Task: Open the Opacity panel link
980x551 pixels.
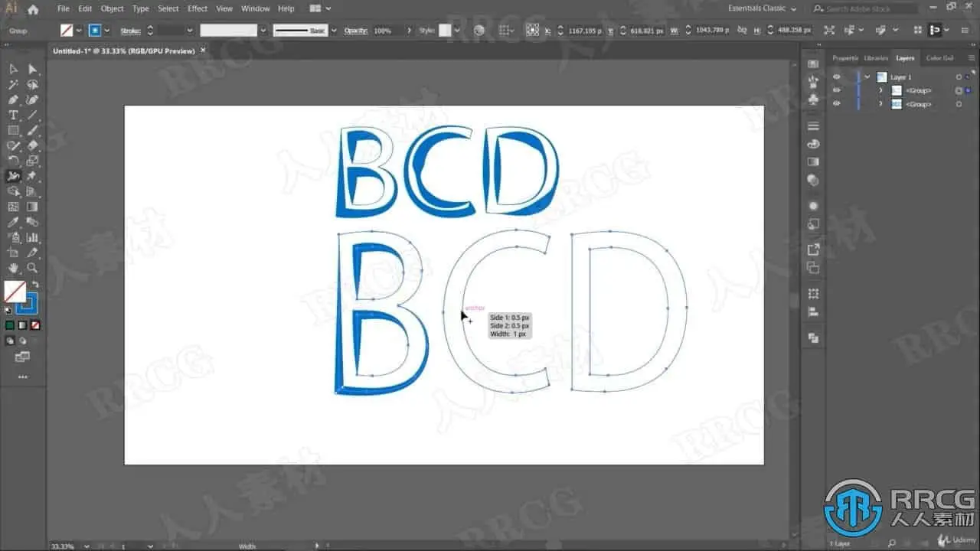Action: [356, 31]
